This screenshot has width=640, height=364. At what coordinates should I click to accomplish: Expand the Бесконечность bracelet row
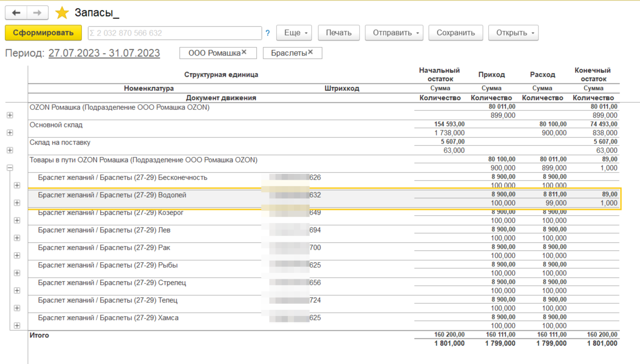point(17,185)
